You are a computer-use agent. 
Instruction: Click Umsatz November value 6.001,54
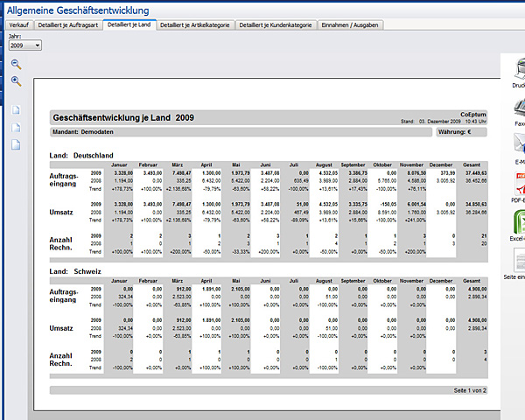pyautogui.click(x=416, y=204)
